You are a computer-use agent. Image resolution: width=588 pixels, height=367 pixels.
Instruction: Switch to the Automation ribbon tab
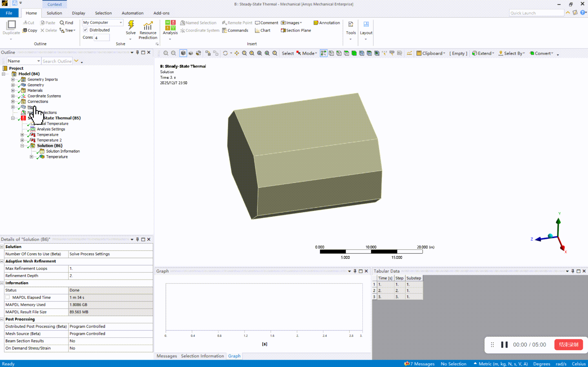click(132, 13)
